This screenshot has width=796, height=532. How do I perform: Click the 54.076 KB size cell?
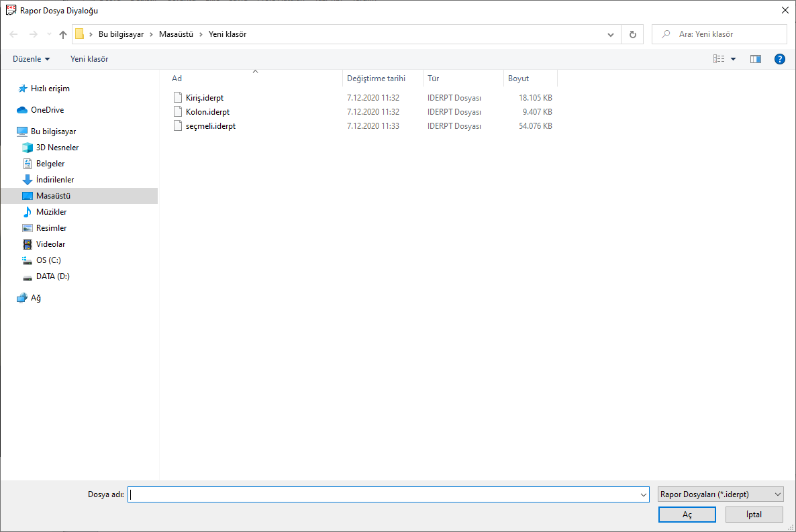(535, 126)
